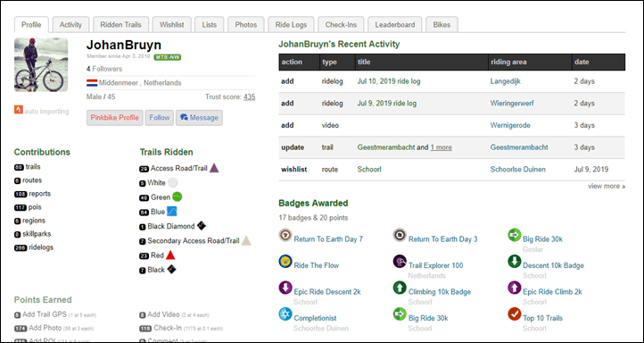The image size is (644, 343).
Task: Click the Green difficulty circle icon
Action: (x=177, y=197)
